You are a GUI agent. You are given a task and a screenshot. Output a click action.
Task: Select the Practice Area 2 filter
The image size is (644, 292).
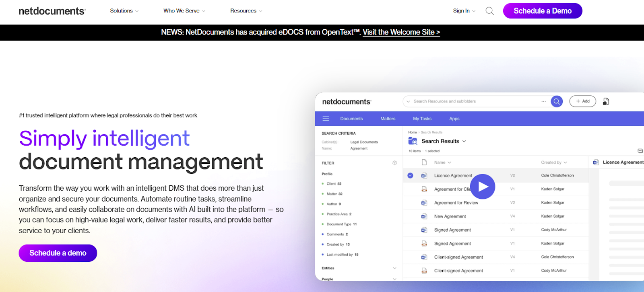coord(336,214)
